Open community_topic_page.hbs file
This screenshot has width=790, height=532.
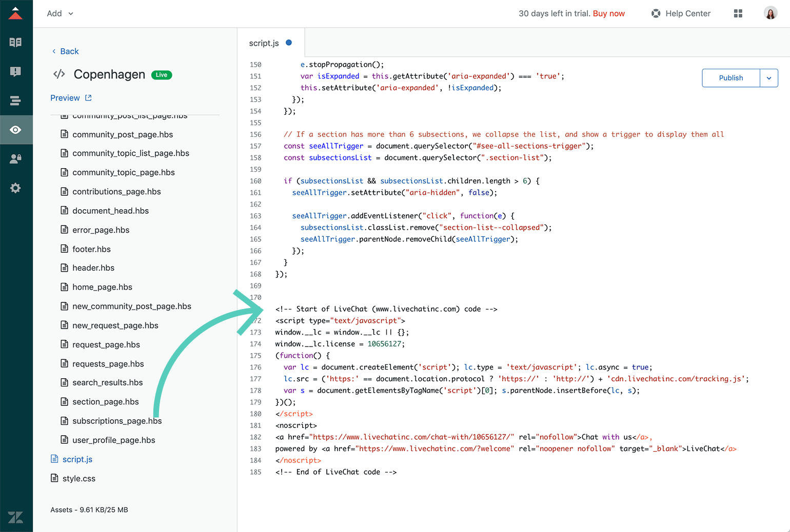pos(124,172)
